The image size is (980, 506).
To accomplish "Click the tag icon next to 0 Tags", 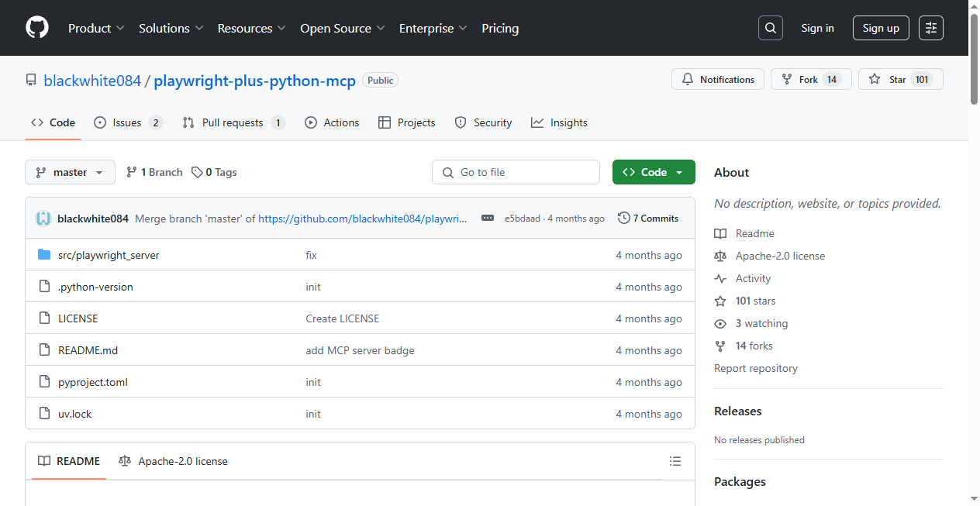I will pos(197,172).
